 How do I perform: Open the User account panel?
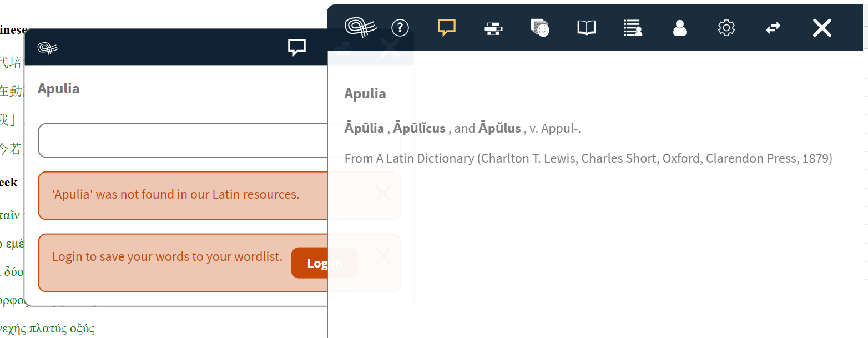(679, 28)
